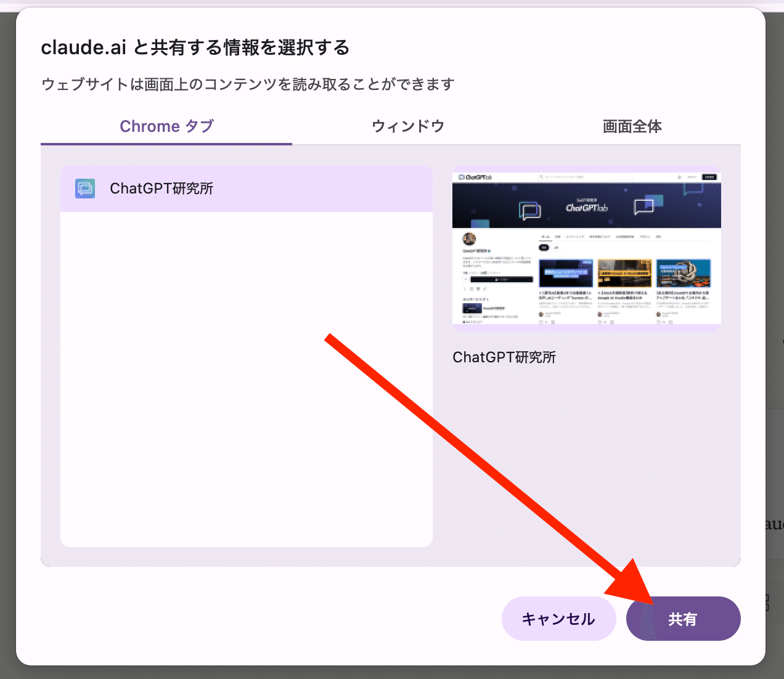Click first blue article card in preview

pyautogui.click(x=566, y=273)
